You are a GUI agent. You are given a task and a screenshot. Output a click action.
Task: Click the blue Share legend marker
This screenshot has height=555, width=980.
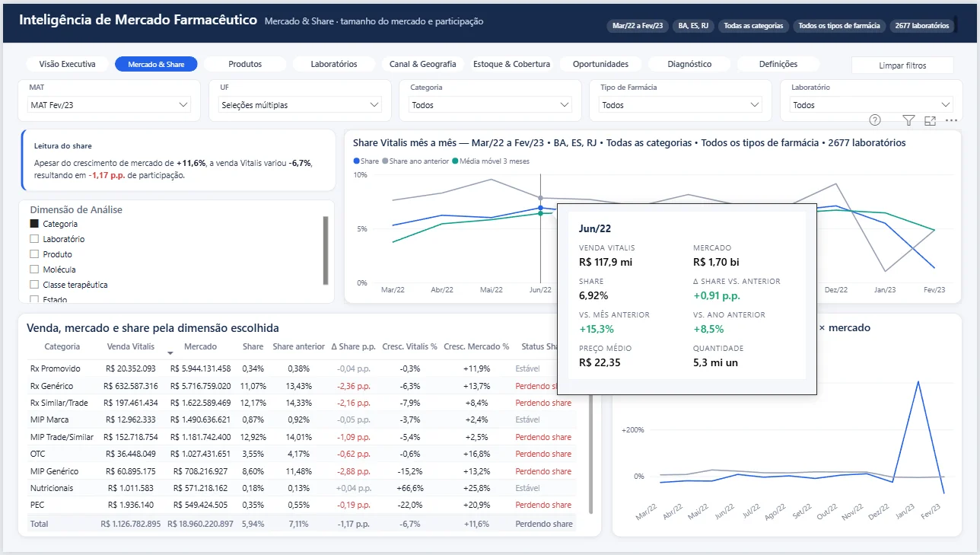click(356, 161)
